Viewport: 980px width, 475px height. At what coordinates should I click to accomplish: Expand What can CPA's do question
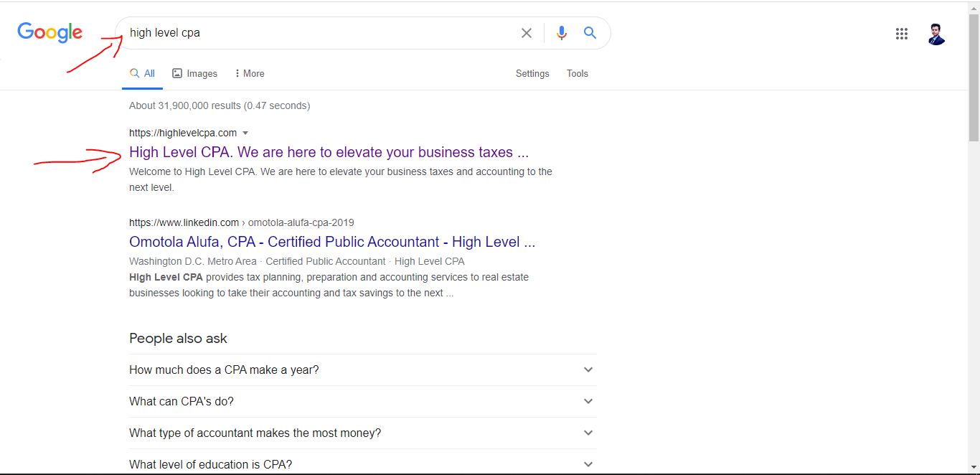362,401
